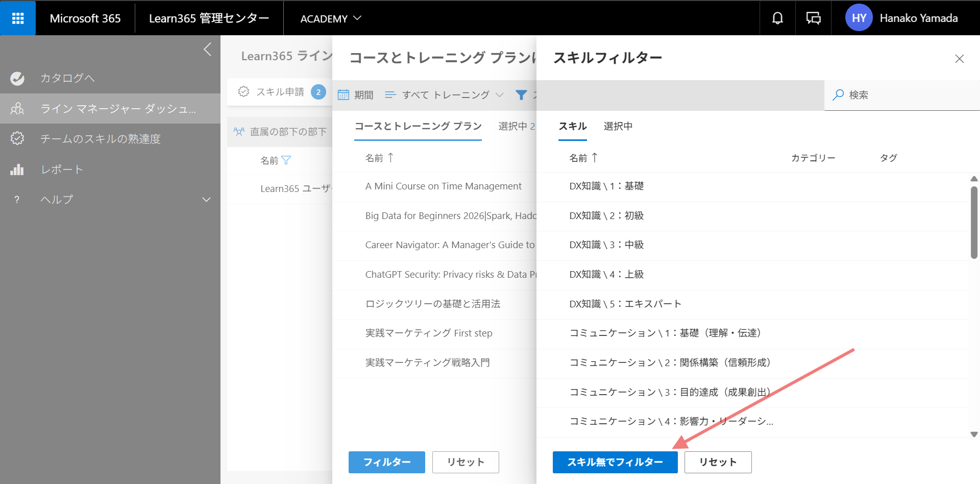Click the スキル申請 count badge 2
The image size is (980, 484).
[x=318, y=92]
